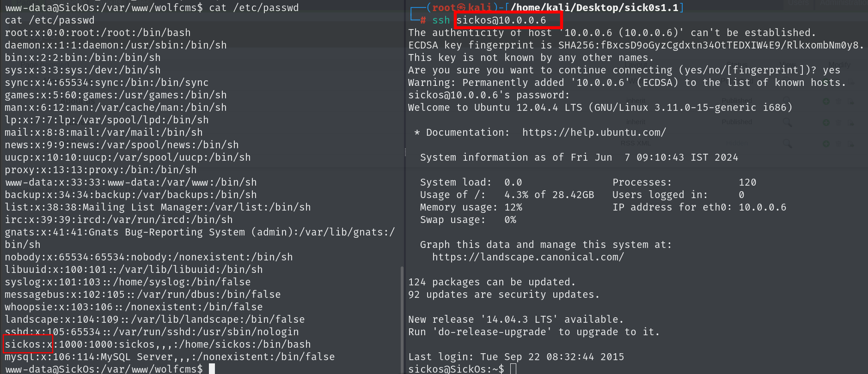Viewport: 868px width, 374px height.
Task: Click the 'System information as of Fri Jun 7' line
Action: [579, 157]
